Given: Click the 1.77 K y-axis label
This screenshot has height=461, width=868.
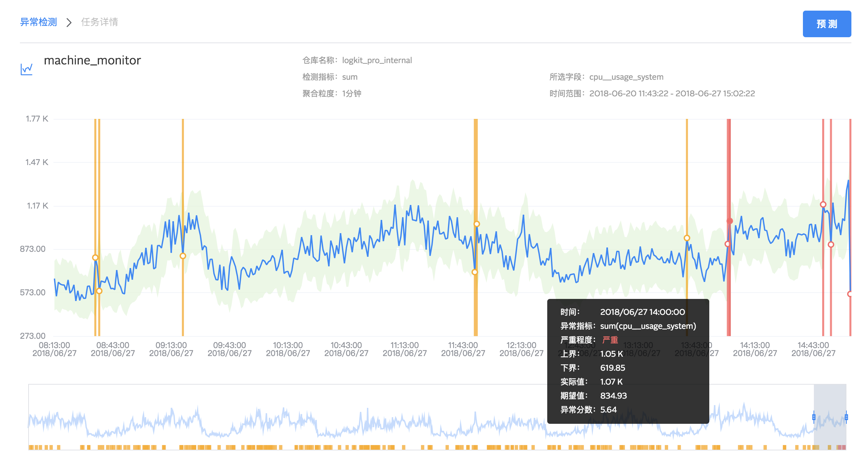Looking at the screenshot, I should click(37, 119).
